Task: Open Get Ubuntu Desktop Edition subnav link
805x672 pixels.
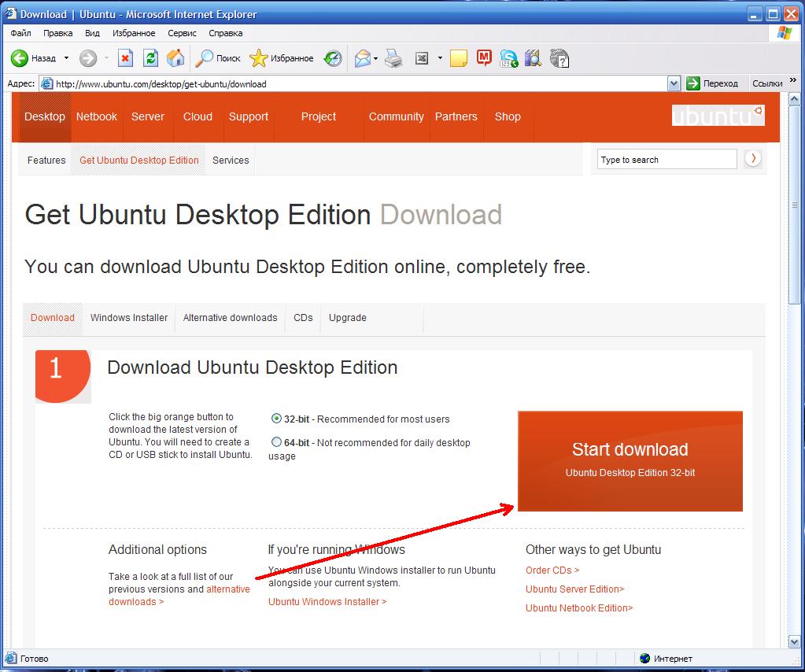Action: click(x=139, y=161)
